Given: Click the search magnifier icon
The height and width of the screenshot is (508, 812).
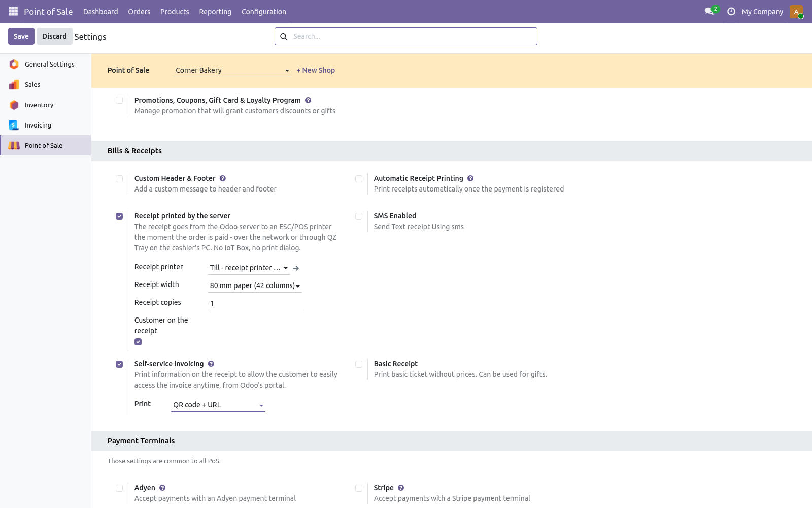Looking at the screenshot, I should point(284,37).
